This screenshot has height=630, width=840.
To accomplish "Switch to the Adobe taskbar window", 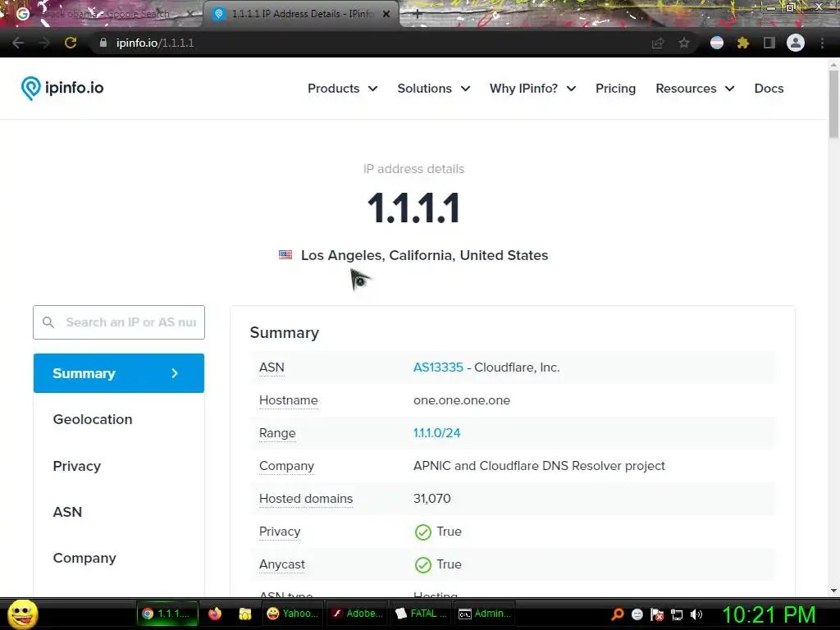I will [357, 614].
